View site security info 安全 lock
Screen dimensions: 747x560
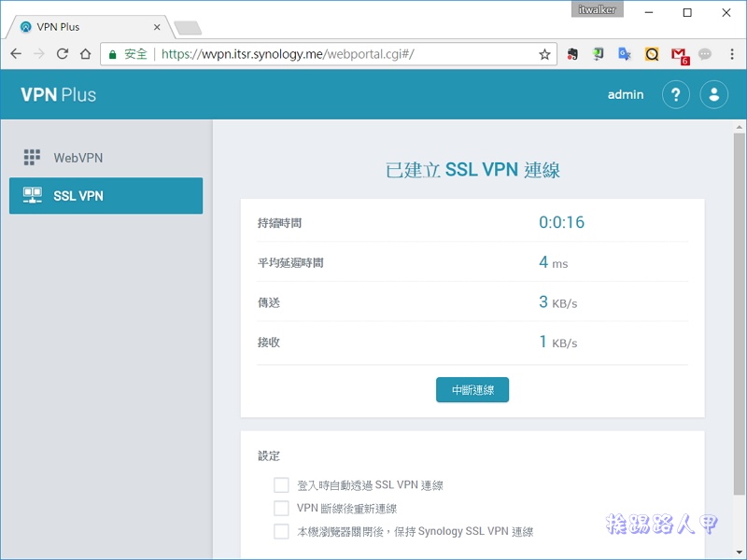(x=128, y=54)
